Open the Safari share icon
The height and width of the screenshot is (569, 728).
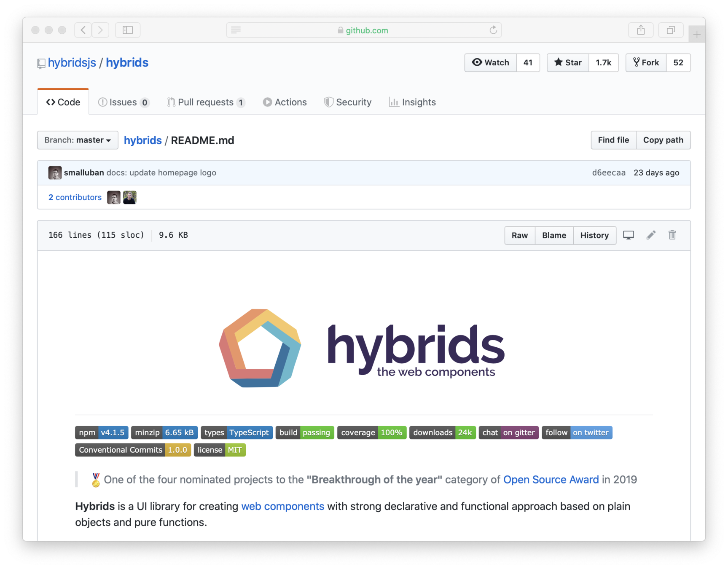[x=641, y=30]
